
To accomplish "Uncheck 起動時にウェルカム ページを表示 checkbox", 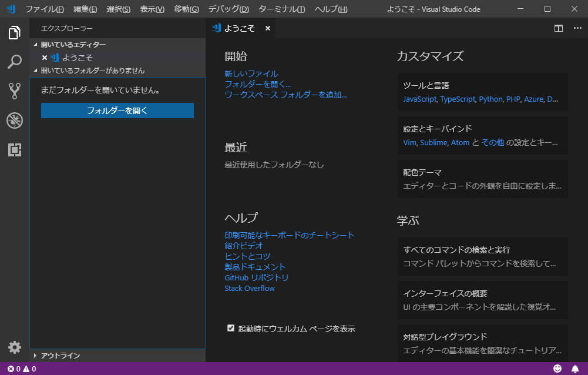I will coord(231,328).
